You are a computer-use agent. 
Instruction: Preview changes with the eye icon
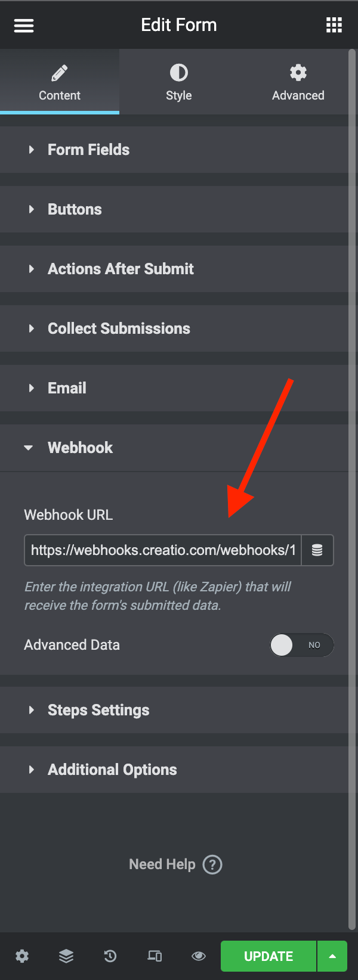pyautogui.click(x=199, y=956)
